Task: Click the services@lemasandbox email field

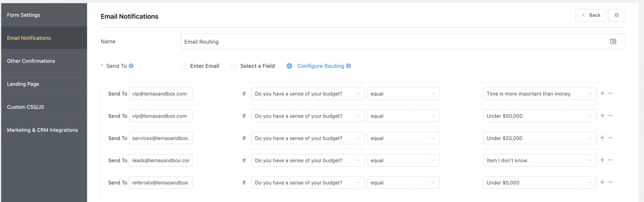Action: pos(161,138)
